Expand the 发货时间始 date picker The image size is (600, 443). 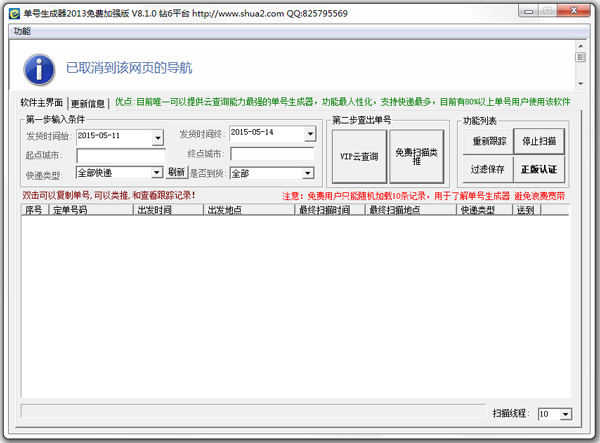157,137
